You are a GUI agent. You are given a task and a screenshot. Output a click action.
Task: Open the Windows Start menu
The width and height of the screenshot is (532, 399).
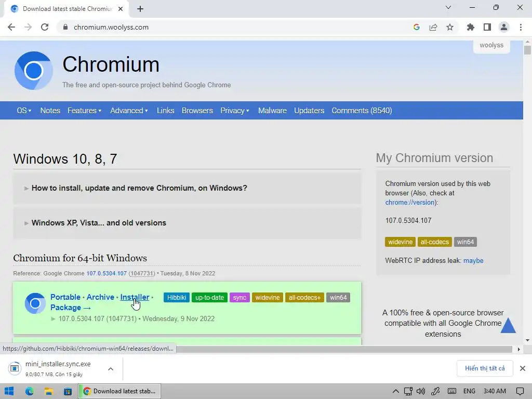[9, 391]
